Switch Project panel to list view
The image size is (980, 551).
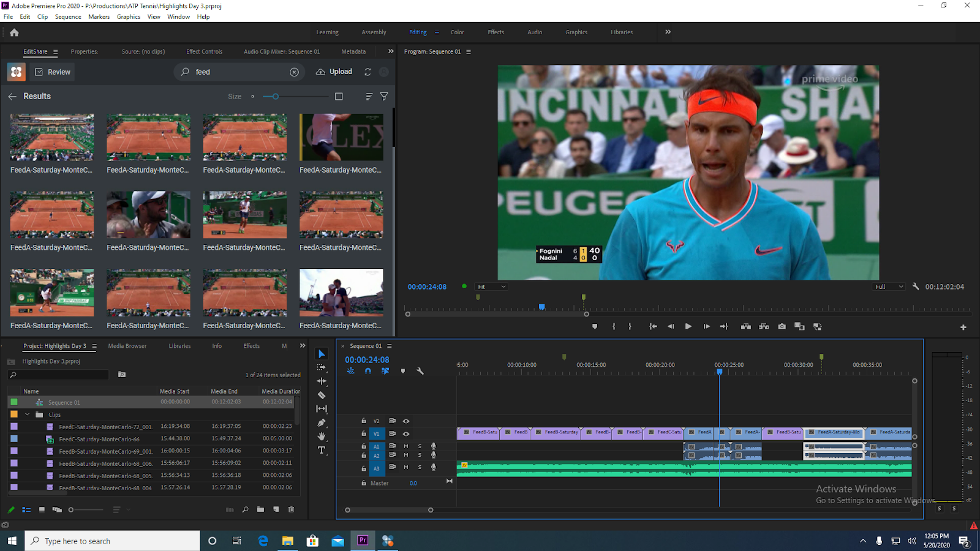point(26,509)
